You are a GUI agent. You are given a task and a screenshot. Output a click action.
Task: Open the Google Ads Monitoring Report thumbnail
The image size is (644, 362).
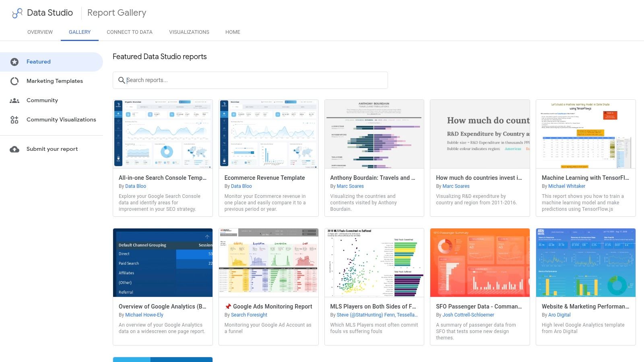click(268, 263)
